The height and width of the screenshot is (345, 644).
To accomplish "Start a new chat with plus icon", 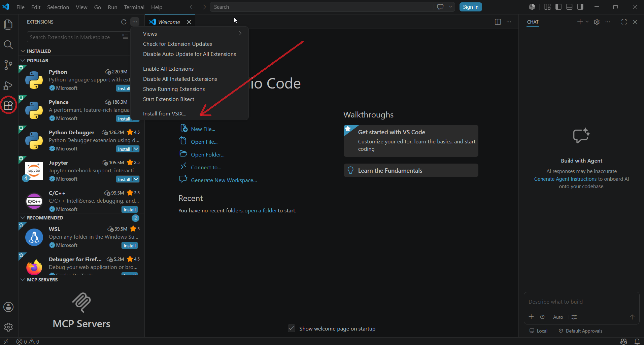I will pos(580,22).
